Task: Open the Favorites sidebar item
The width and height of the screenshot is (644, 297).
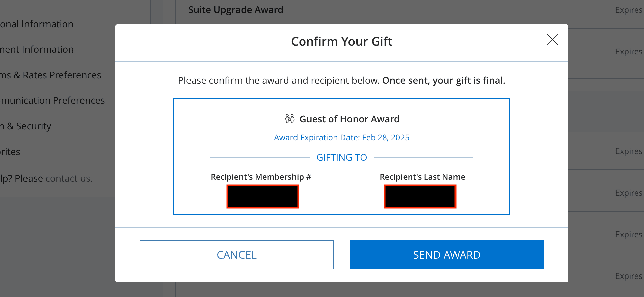Action: [x=10, y=152]
